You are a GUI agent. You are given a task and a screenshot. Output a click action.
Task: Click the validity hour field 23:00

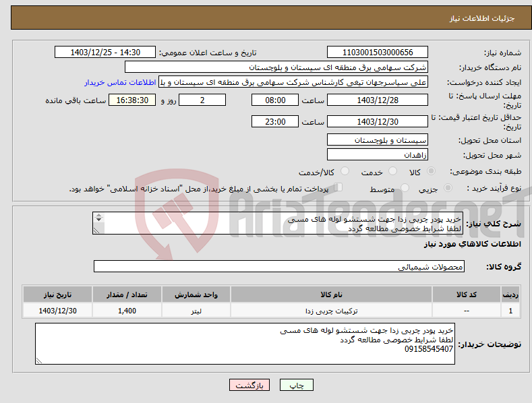click(275, 121)
